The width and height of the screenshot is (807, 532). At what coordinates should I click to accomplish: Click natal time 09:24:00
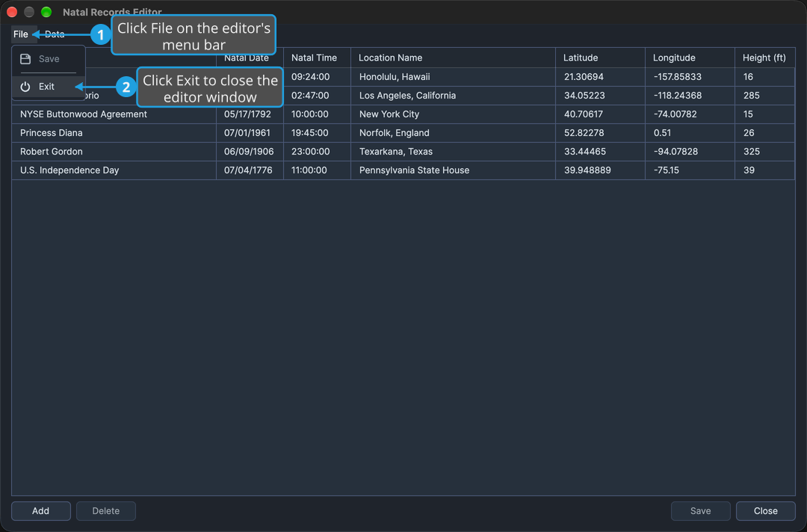click(317, 77)
